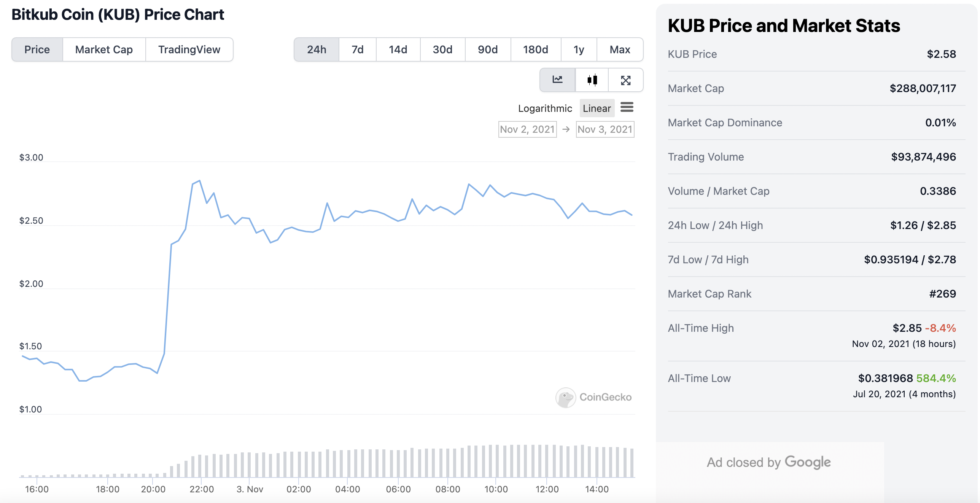Select the 24h time range
Viewport: 980px width, 503px height.
(317, 49)
